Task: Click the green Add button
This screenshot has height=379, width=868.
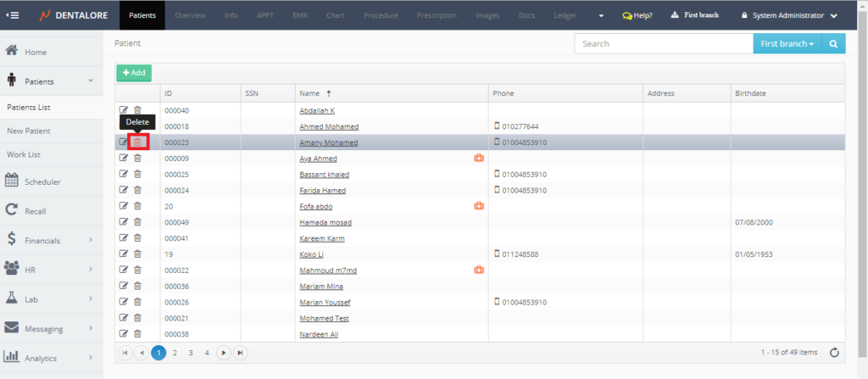Action: pos(134,73)
